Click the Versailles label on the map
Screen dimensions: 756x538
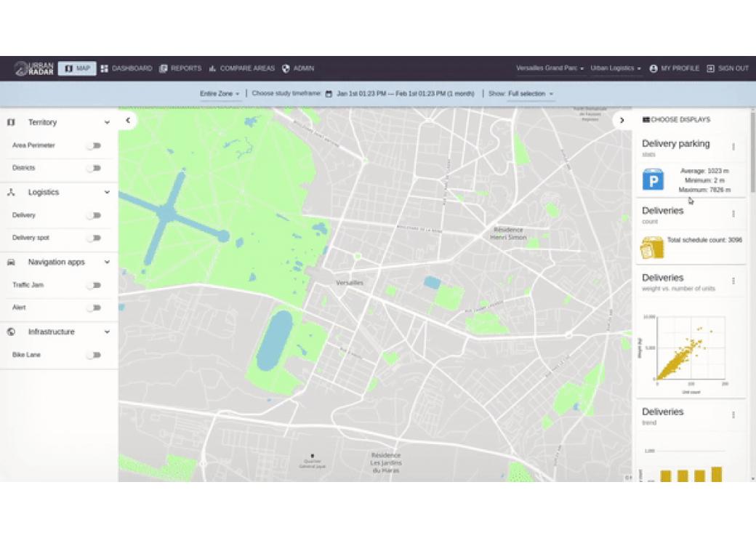coord(350,283)
